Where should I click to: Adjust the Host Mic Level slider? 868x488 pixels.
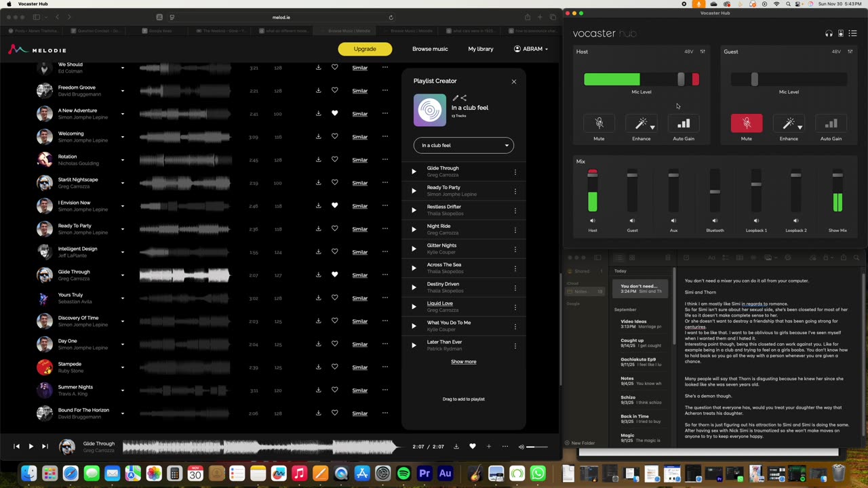tap(681, 79)
